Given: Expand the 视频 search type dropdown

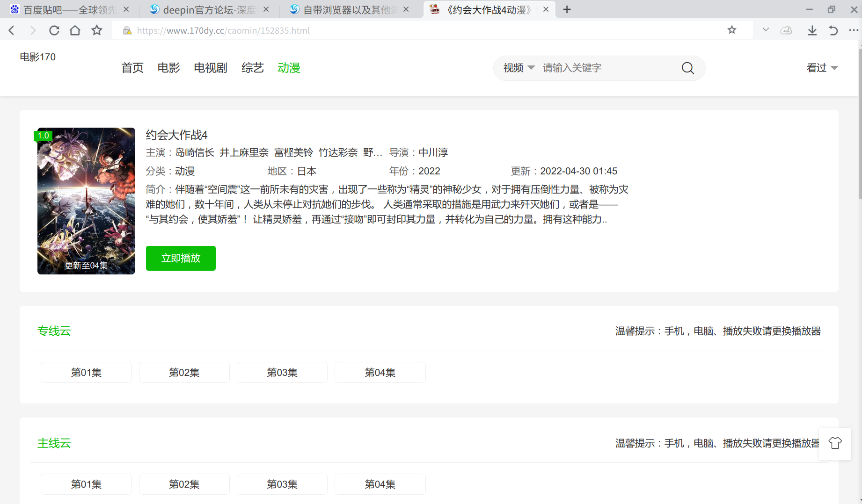Looking at the screenshot, I should coord(519,68).
